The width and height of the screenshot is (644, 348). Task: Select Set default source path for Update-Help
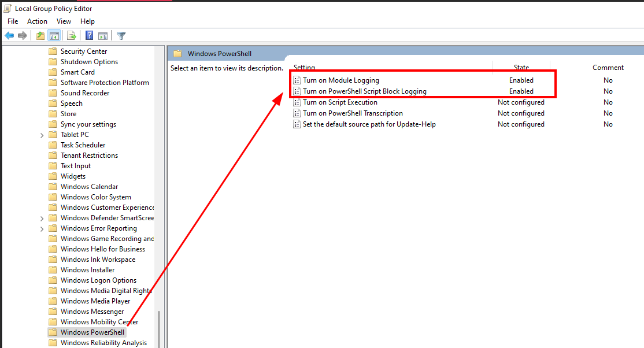pos(369,124)
